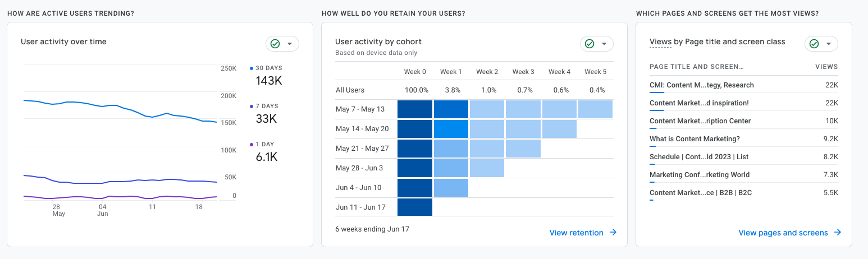Open dropdown arrow on User activity over time card
Screen dimensions: 868x259
290,44
